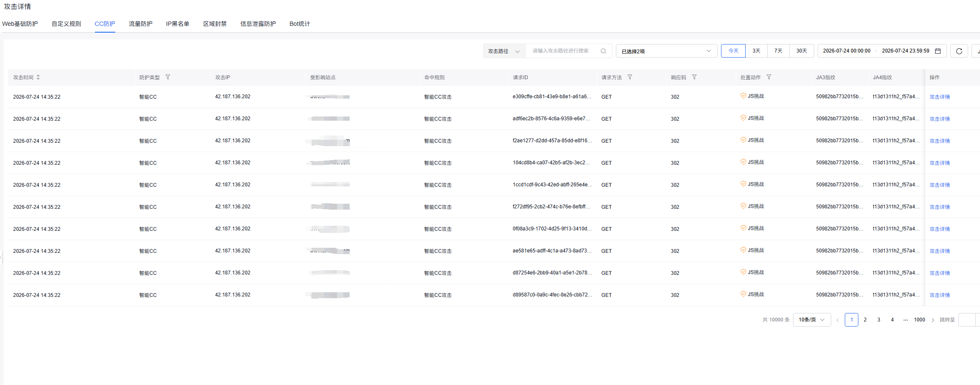This screenshot has width=980, height=385.
Task: Select current page 1
Action: 852,320
